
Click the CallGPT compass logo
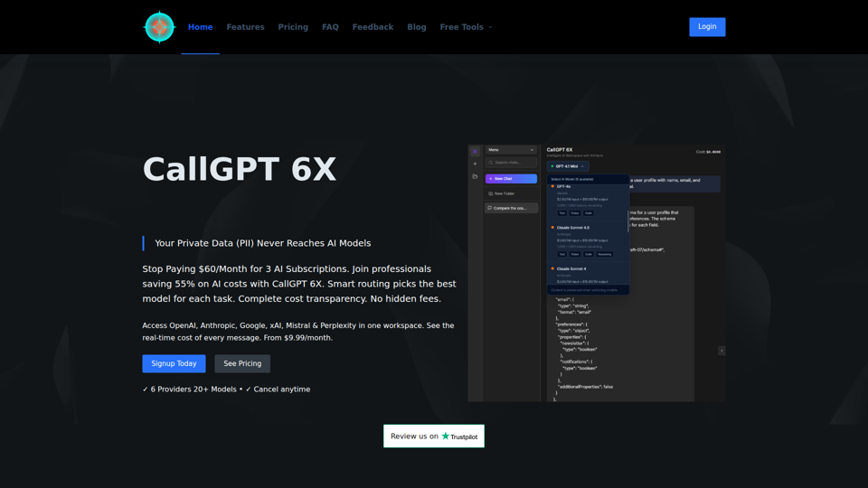tap(159, 26)
